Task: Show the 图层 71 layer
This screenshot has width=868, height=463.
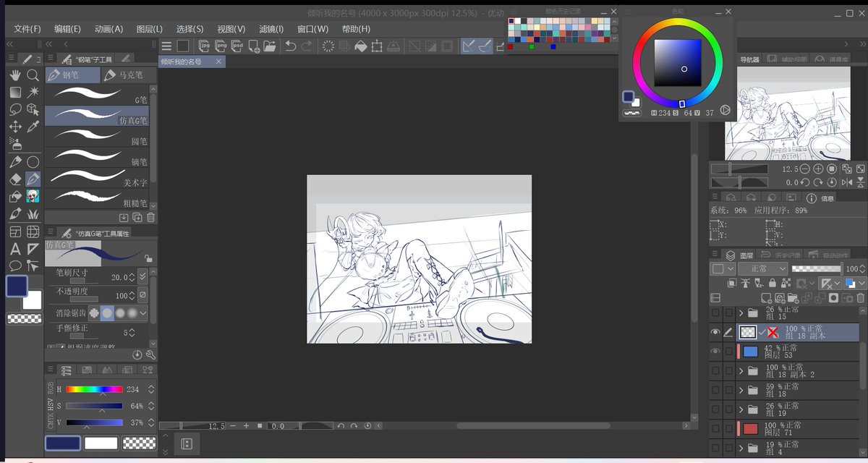Action: tap(715, 429)
